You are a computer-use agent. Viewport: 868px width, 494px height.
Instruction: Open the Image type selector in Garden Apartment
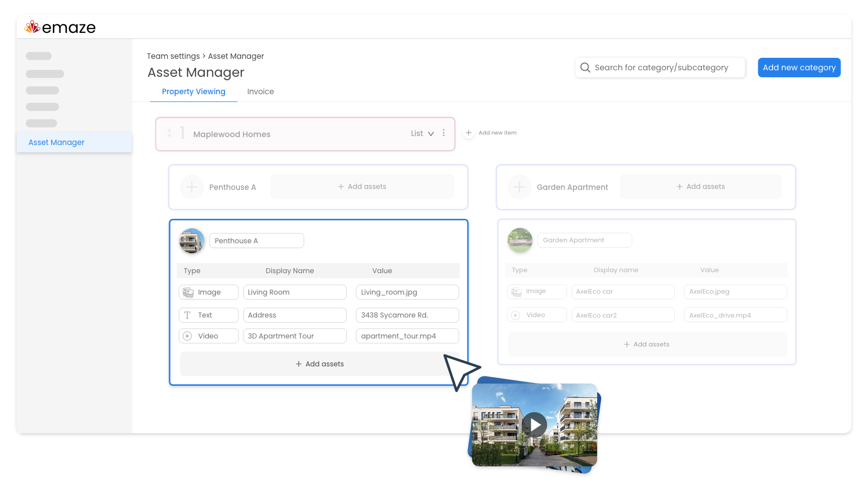coord(537,292)
